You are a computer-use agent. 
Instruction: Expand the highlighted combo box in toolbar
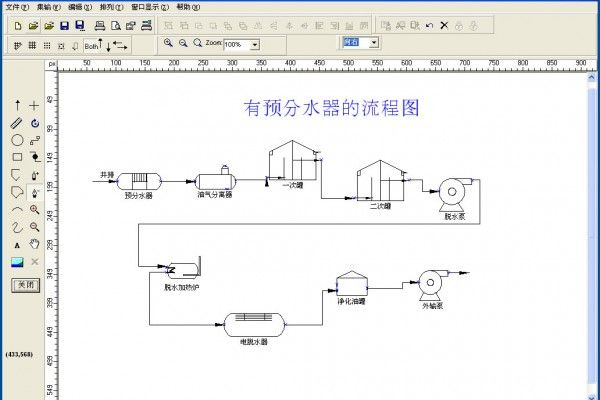pyautogui.click(x=375, y=43)
